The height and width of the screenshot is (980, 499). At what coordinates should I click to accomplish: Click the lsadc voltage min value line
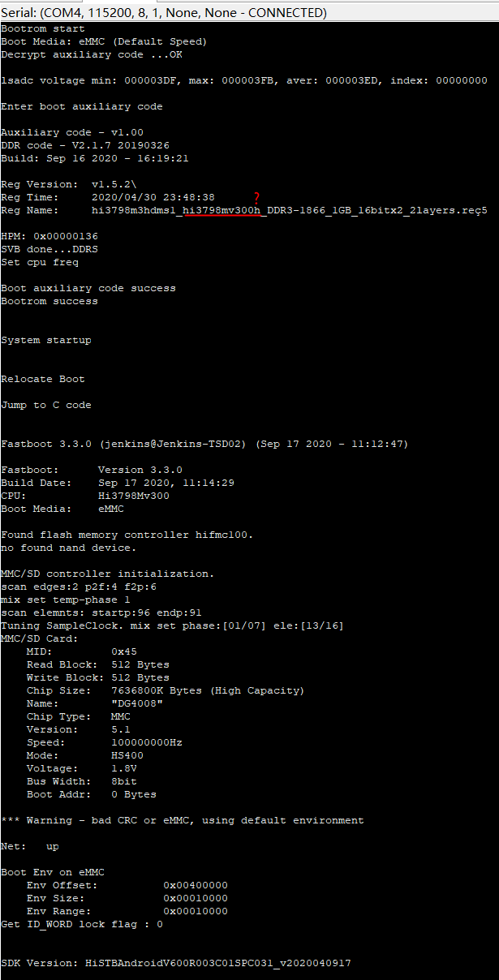(x=244, y=80)
